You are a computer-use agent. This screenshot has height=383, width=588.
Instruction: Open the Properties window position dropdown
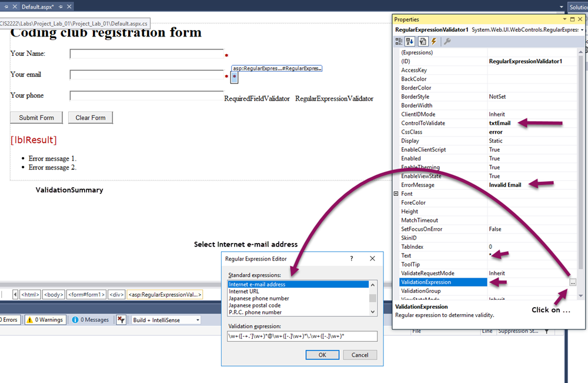564,19
